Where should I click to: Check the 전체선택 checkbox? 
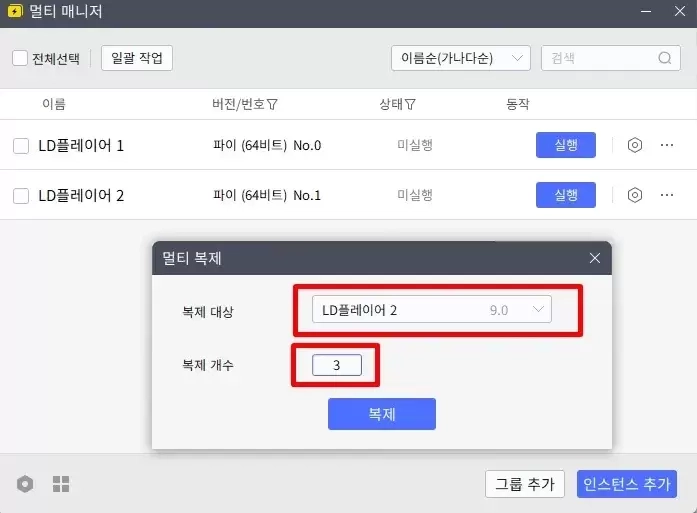pos(20,58)
